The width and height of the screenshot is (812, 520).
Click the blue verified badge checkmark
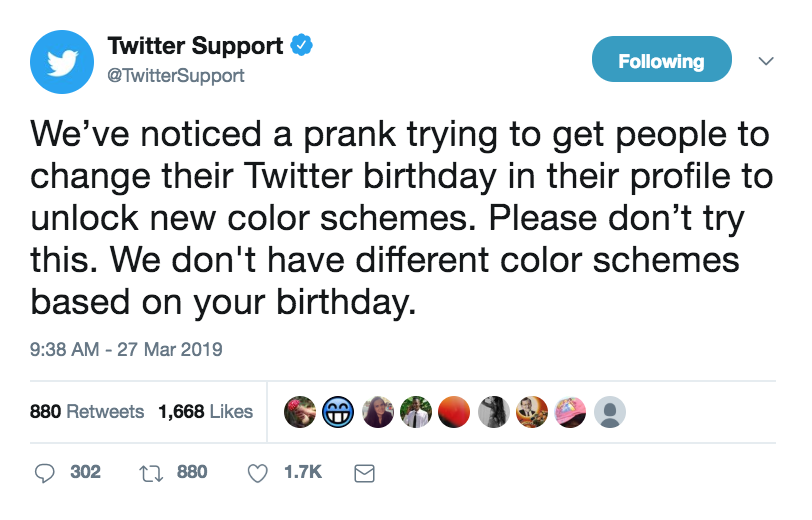coord(301,45)
